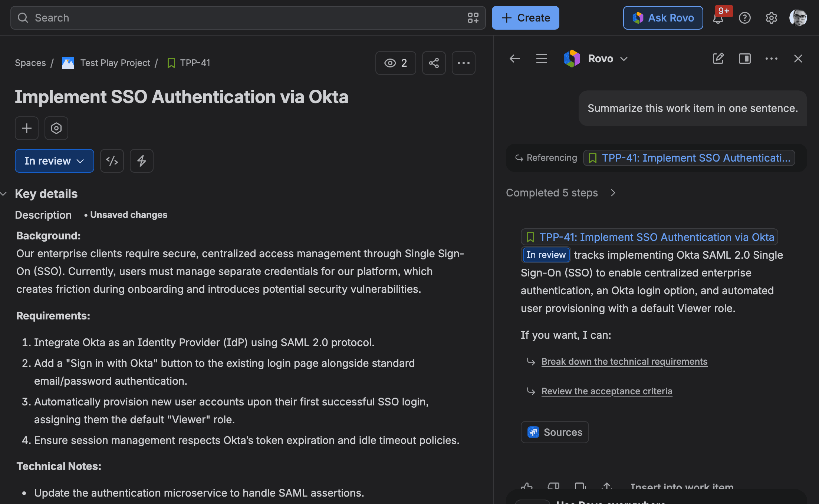
Task: Open Rovo panel more options
Action: tap(772, 59)
